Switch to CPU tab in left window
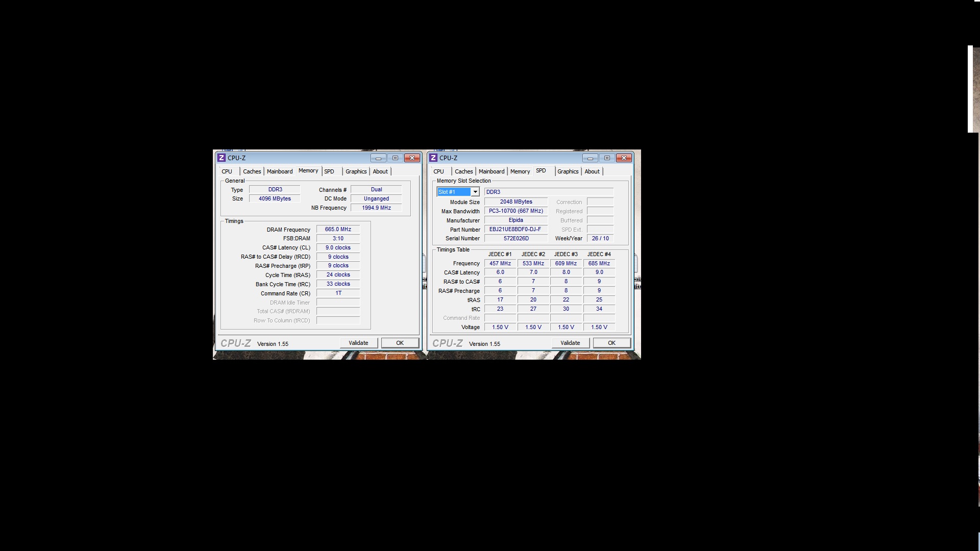 227,171
